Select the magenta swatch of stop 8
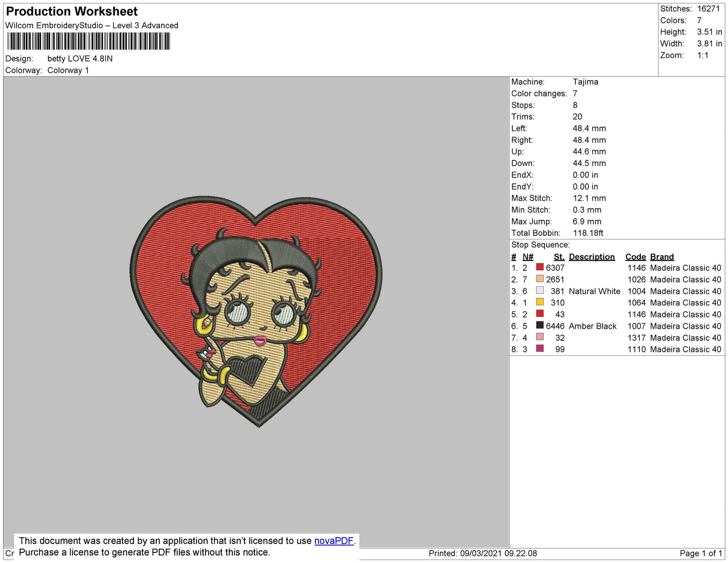The image size is (728, 563). click(x=540, y=348)
